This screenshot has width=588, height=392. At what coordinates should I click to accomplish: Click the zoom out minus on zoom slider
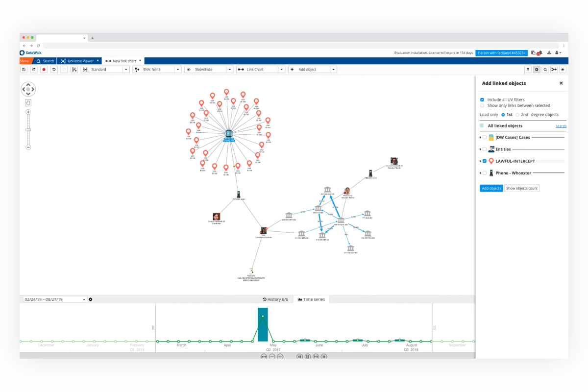[x=28, y=147]
